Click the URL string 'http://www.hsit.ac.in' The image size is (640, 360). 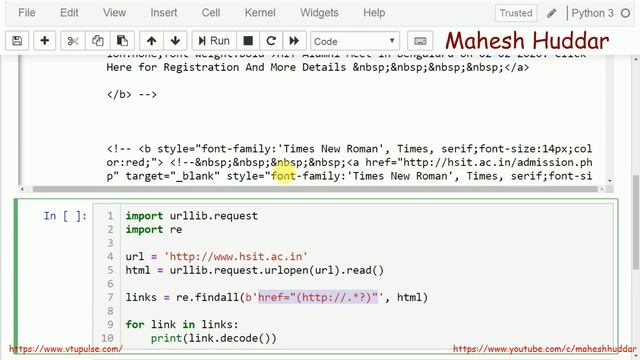[x=236, y=256]
